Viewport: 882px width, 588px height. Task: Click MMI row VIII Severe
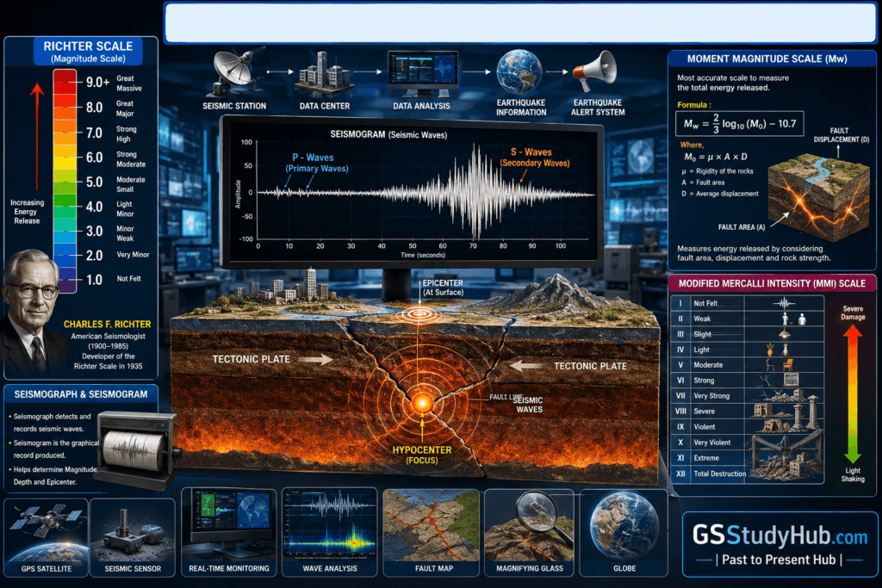[747, 412]
